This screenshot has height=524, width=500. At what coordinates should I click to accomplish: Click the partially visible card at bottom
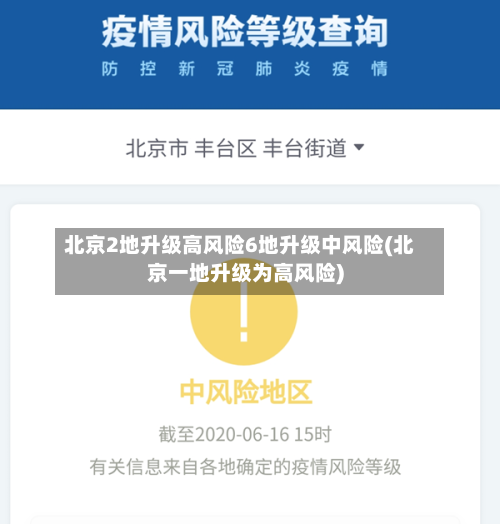coord(245,520)
